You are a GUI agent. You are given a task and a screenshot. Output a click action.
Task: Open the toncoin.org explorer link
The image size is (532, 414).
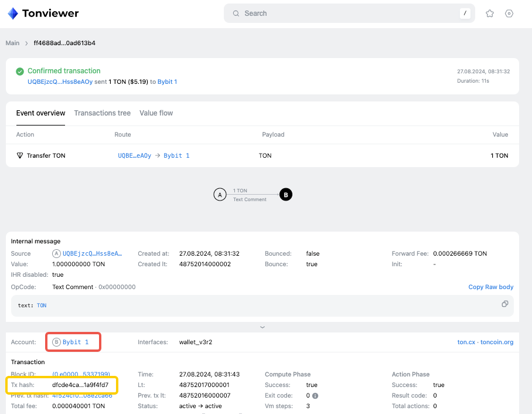click(x=497, y=342)
